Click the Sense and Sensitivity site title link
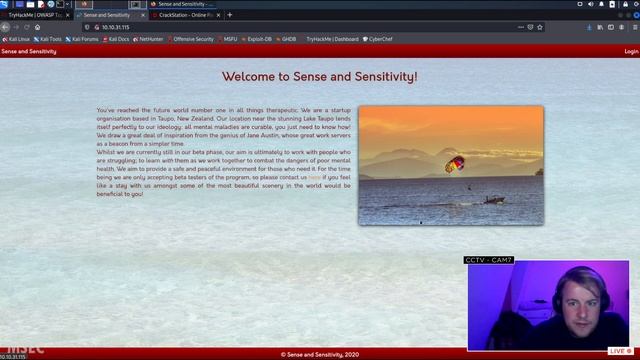640x360 pixels. pyautogui.click(x=29, y=51)
